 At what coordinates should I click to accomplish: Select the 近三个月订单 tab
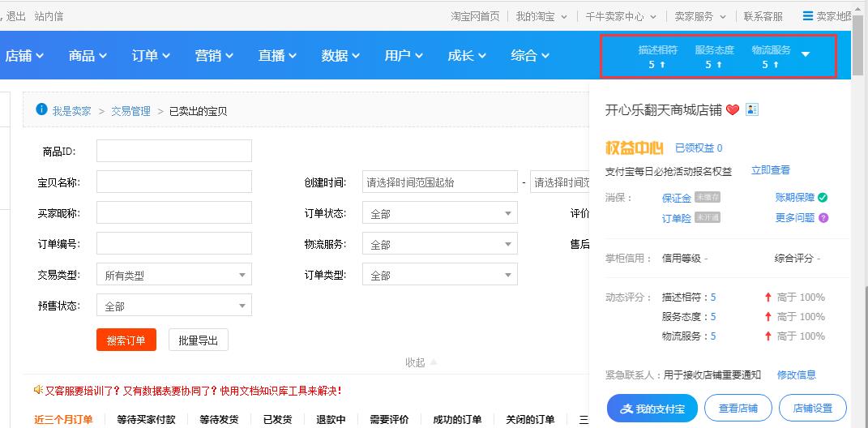(x=63, y=420)
